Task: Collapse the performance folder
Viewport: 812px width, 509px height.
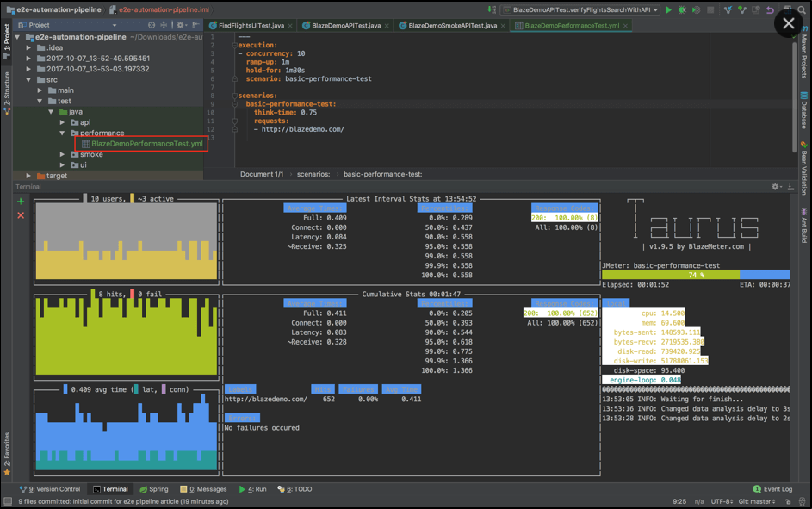Action: coord(62,133)
